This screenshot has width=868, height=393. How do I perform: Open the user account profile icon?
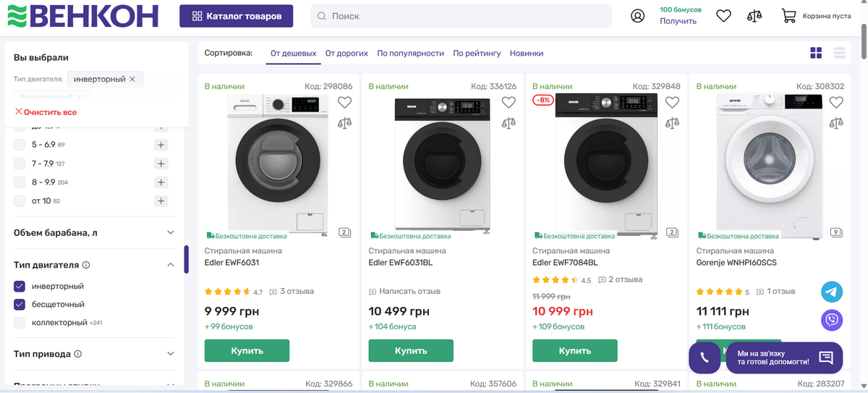click(x=637, y=16)
